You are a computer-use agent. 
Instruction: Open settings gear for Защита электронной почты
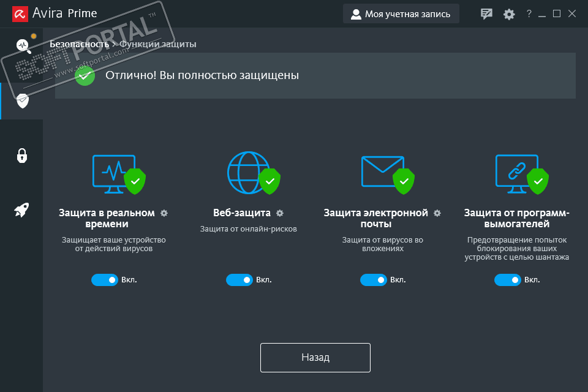coord(437,213)
